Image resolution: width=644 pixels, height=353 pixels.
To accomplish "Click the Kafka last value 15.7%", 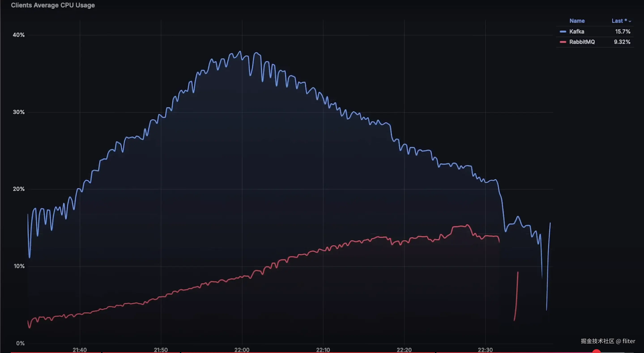I will pos(623,32).
